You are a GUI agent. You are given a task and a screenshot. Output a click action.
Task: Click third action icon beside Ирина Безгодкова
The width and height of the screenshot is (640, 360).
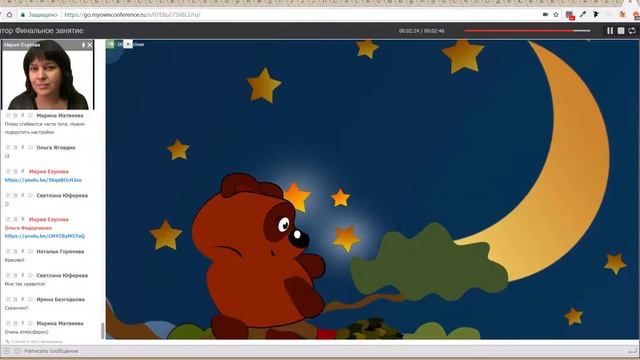tap(23, 299)
